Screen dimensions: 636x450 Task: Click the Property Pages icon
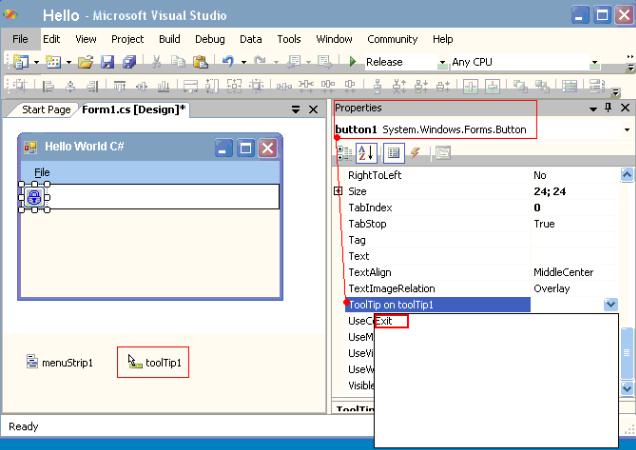pyautogui.click(x=442, y=153)
